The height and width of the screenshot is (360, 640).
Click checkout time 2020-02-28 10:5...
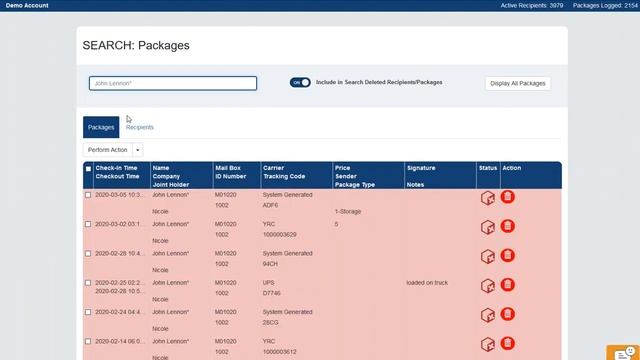point(119,291)
